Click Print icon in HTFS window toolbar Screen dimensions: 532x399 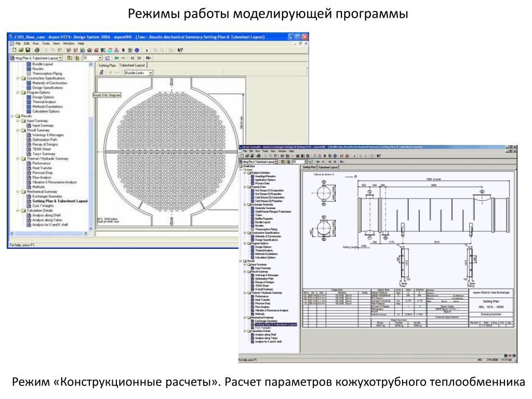[37, 50]
